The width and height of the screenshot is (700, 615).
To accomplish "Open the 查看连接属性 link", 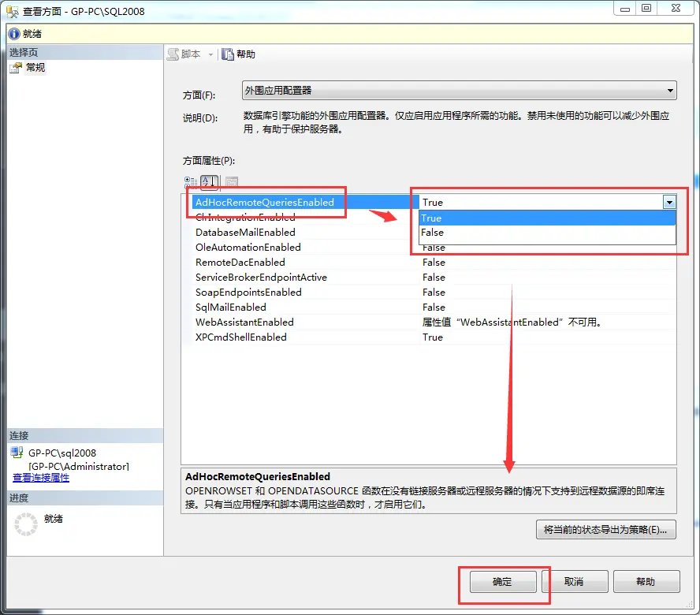I will tap(41, 478).
